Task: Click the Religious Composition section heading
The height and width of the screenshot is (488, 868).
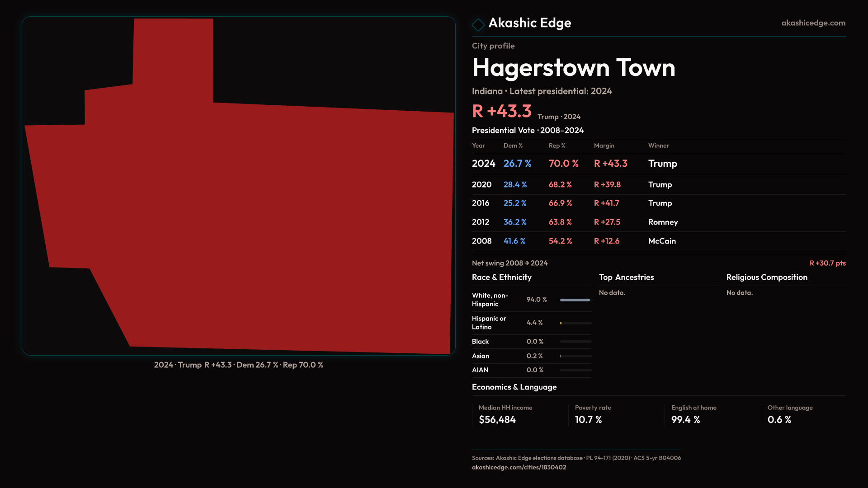Action: (x=766, y=277)
